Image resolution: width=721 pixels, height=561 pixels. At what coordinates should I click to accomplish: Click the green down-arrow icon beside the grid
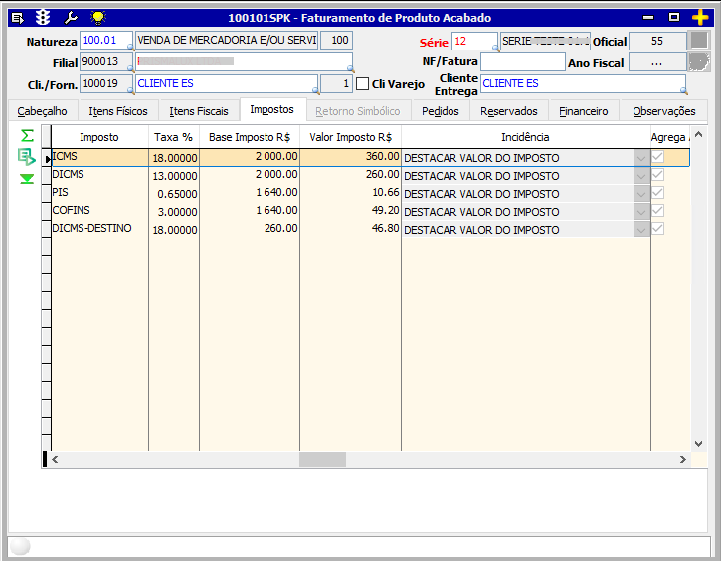pyautogui.click(x=27, y=179)
